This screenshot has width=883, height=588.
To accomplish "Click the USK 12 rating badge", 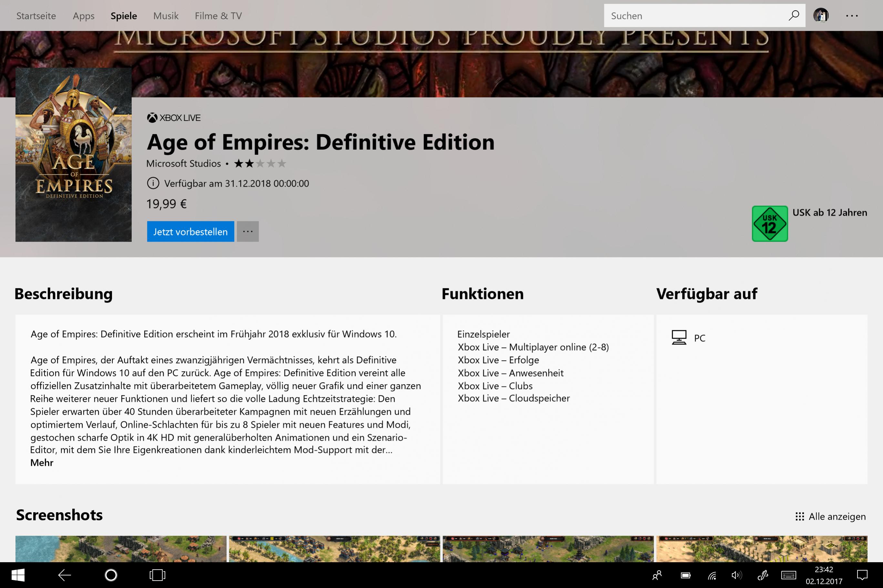I will coord(769,224).
